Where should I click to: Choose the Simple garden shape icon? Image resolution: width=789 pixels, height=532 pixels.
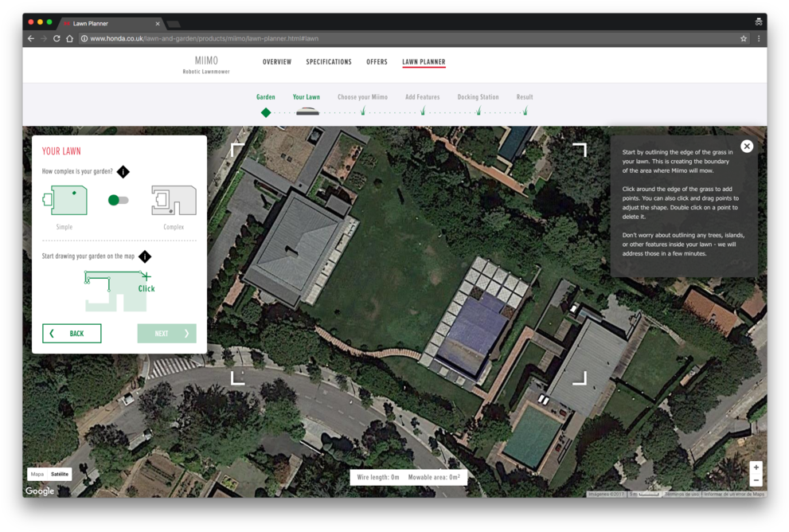pyautogui.click(x=65, y=201)
